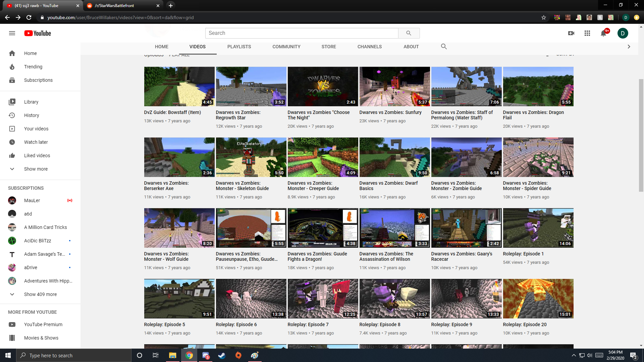Image resolution: width=644 pixels, height=362 pixels.
Task: Open the channel ABOUT tab
Action: (411, 47)
